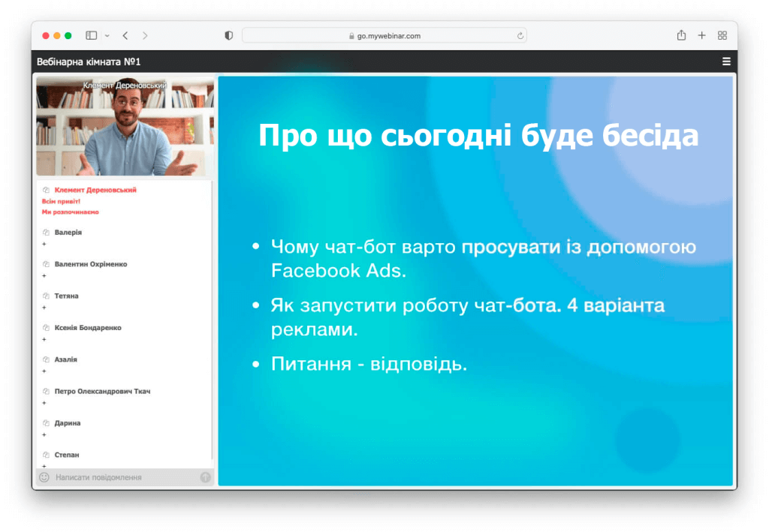Click reply icon next to Петро Олександрович Ткач

(x=46, y=392)
